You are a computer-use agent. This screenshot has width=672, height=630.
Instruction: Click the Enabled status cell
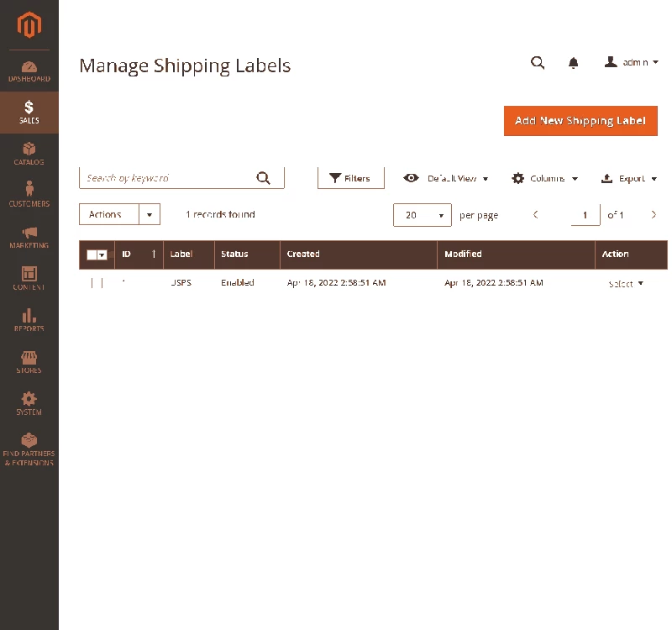(238, 283)
